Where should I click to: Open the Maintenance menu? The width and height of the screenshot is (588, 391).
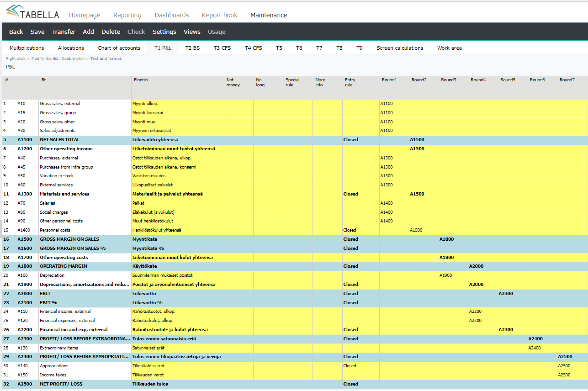tap(269, 15)
